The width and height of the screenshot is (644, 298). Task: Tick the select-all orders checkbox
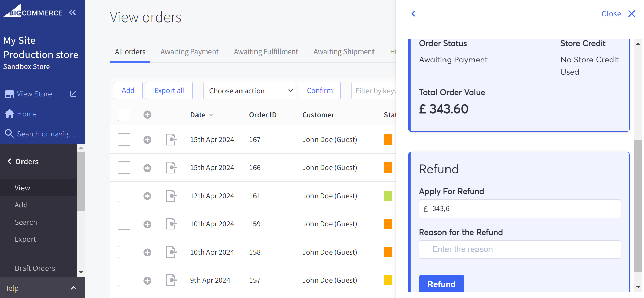[124, 115]
